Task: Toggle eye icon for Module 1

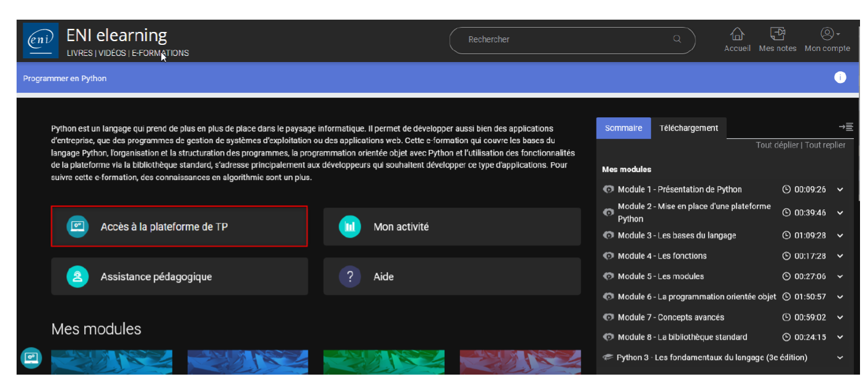Action: tap(608, 189)
